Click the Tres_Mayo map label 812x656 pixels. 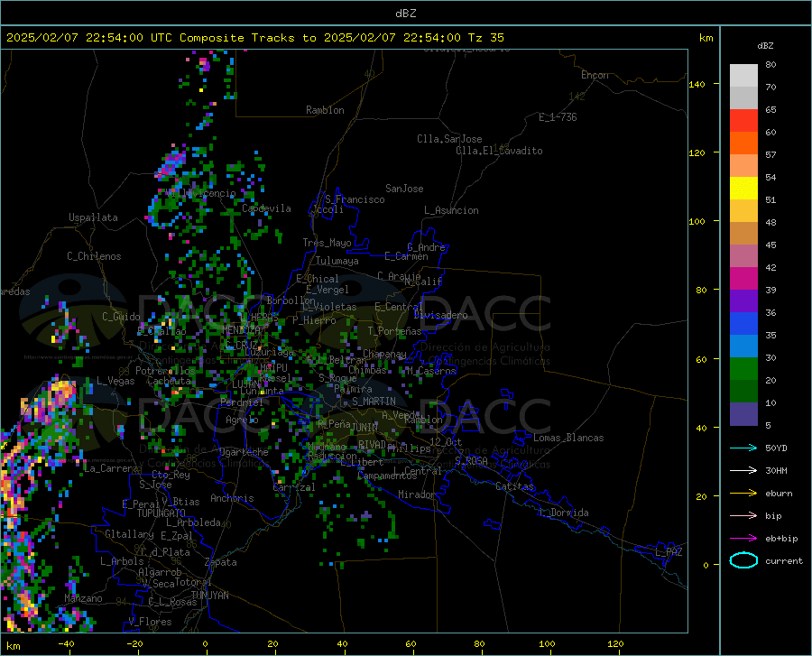tap(327, 243)
